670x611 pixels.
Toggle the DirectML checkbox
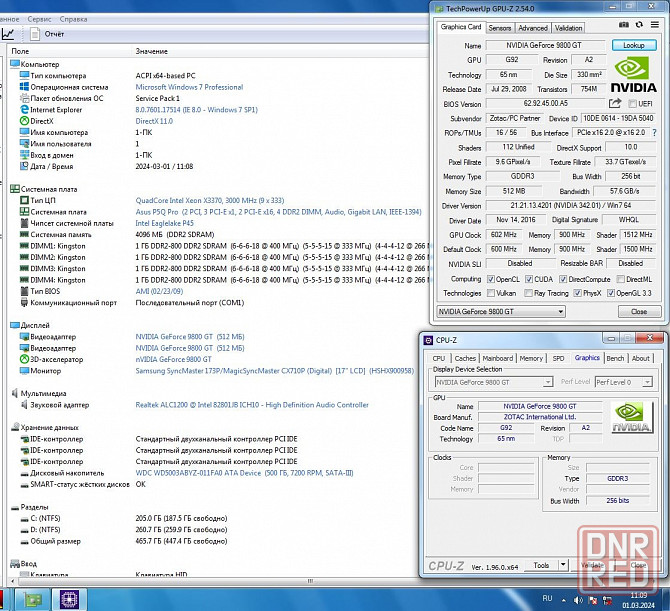click(x=620, y=279)
